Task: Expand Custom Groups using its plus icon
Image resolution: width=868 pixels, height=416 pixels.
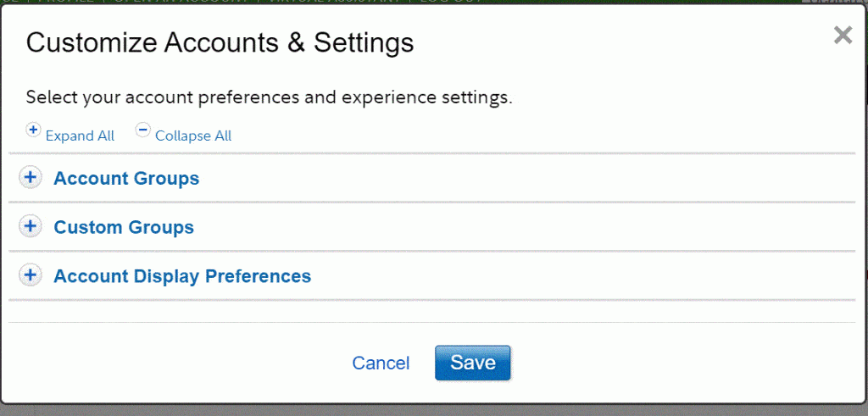Action: [x=31, y=227]
